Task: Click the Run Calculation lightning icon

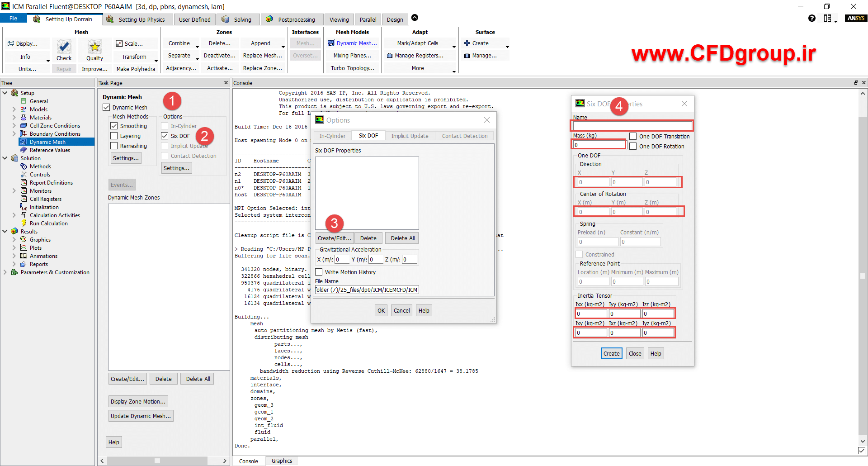Action: point(24,223)
